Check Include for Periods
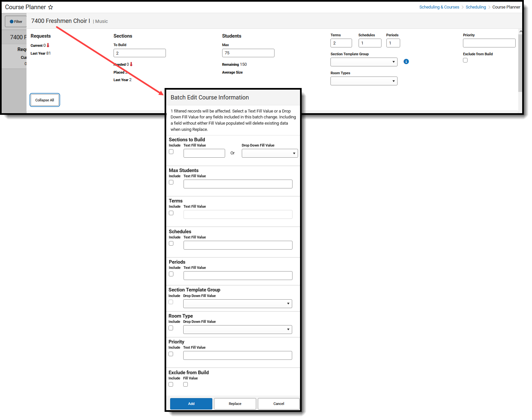The width and height of the screenshot is (532, 420). [171, 274]
